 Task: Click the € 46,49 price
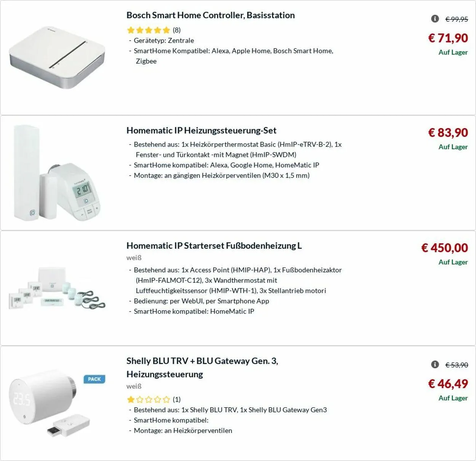448,384
